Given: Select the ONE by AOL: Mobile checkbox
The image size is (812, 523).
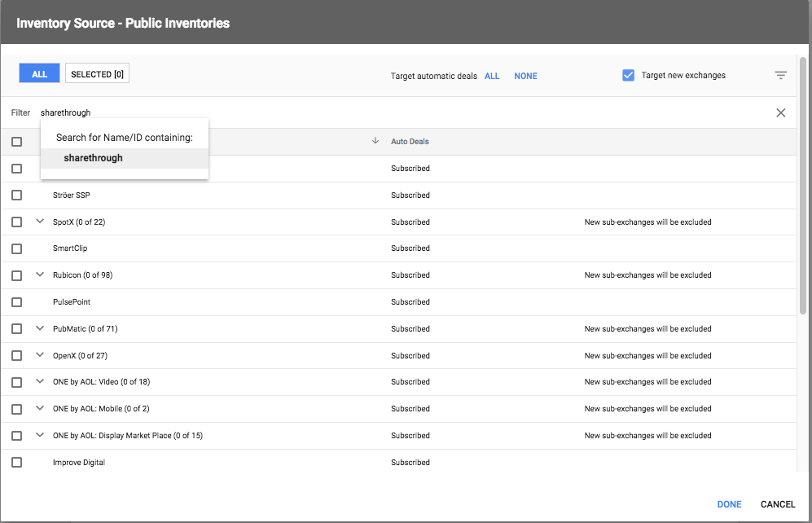Looking at the screenshot, I should click(16, 409).
